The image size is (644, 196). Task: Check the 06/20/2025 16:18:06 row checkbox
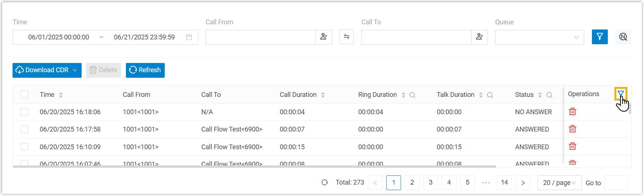tap(24, 112)
